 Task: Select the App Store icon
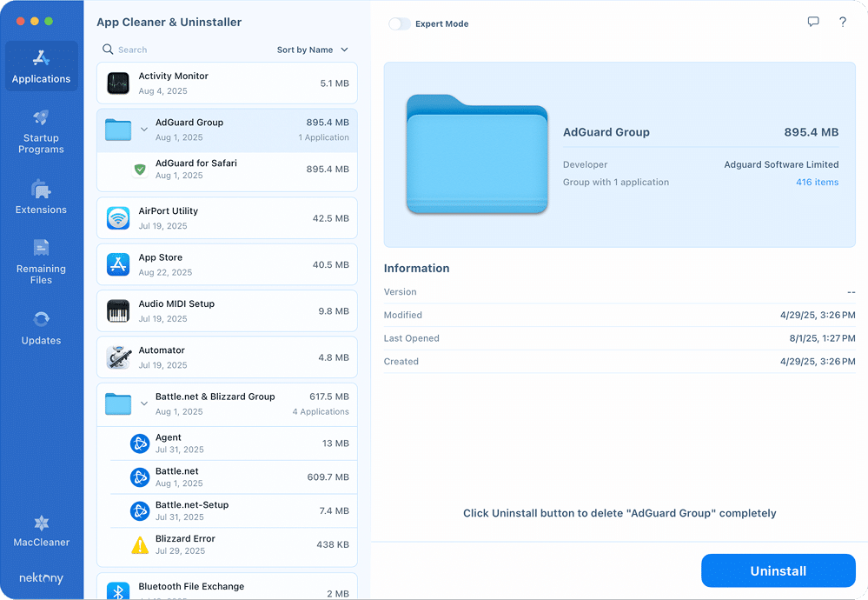tap(118, 265)
